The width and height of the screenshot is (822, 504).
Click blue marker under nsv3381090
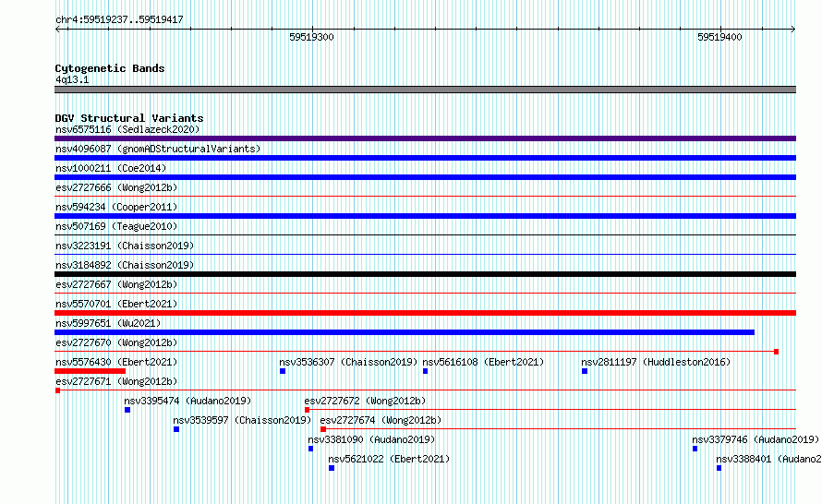coord(311,449)
